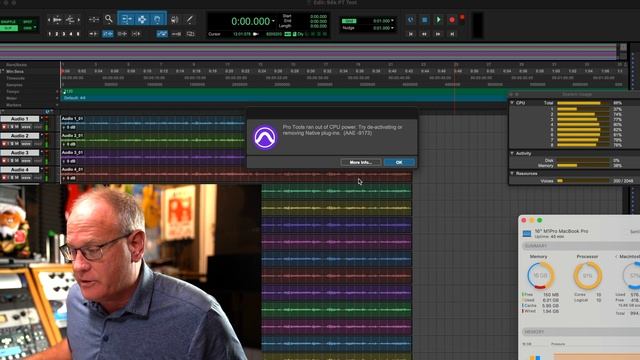Select the Zoomer magnifier tool
Screen dimensions: 640x360
(109, 19)
